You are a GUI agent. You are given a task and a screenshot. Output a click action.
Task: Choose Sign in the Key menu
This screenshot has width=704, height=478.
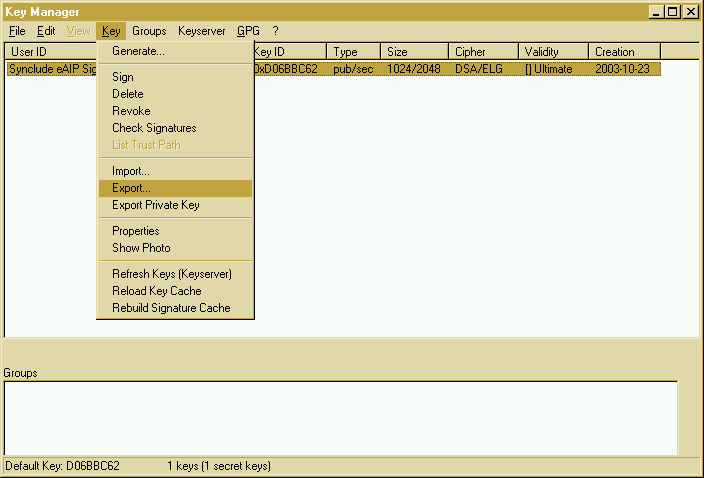tap(123, 77)
